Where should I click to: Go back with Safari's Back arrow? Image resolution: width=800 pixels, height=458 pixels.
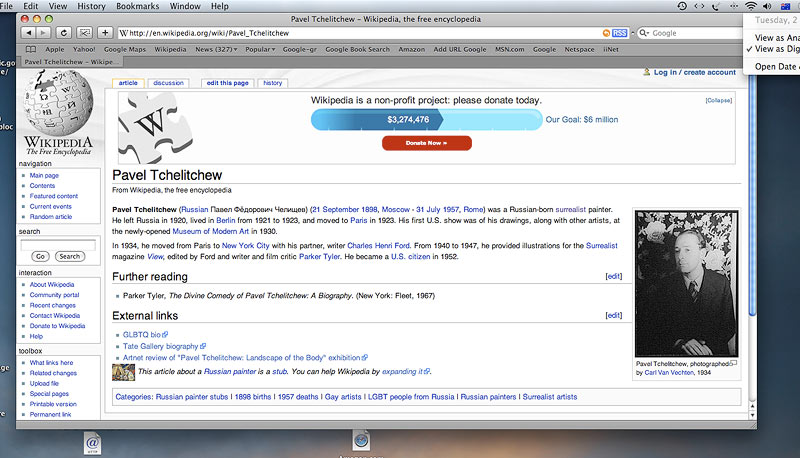(29, 33)
